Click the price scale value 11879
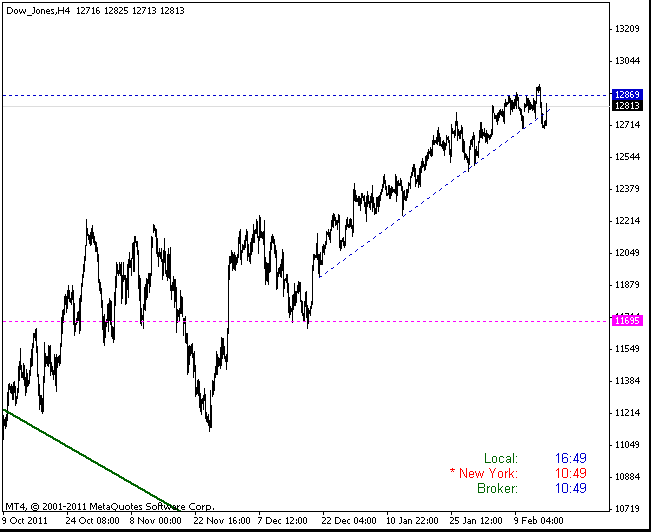 pyautogui.click(x=627, y=285)
